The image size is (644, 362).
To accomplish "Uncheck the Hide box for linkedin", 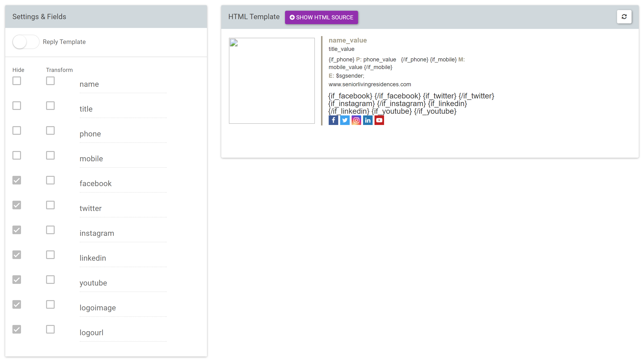I will click(x=17, y=255).
